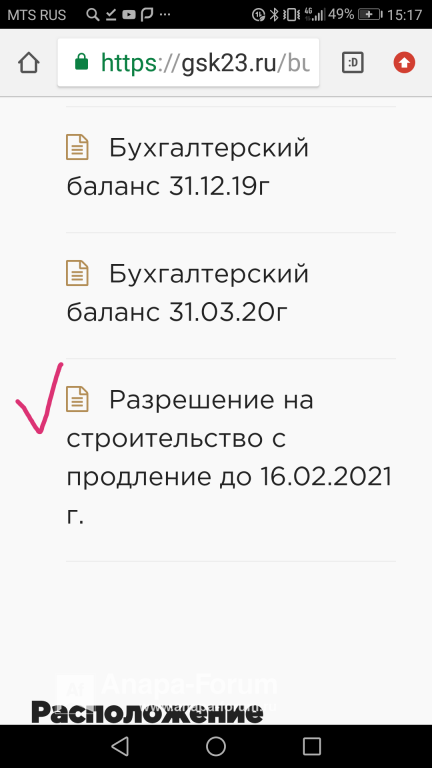
Task: Tap document icon beside balance 31.12.19
Action: (77, 147)
